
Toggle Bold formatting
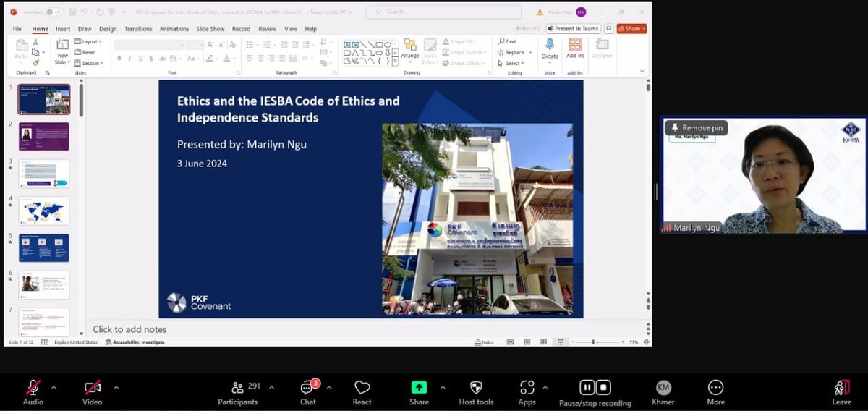[x=119, y=59]
